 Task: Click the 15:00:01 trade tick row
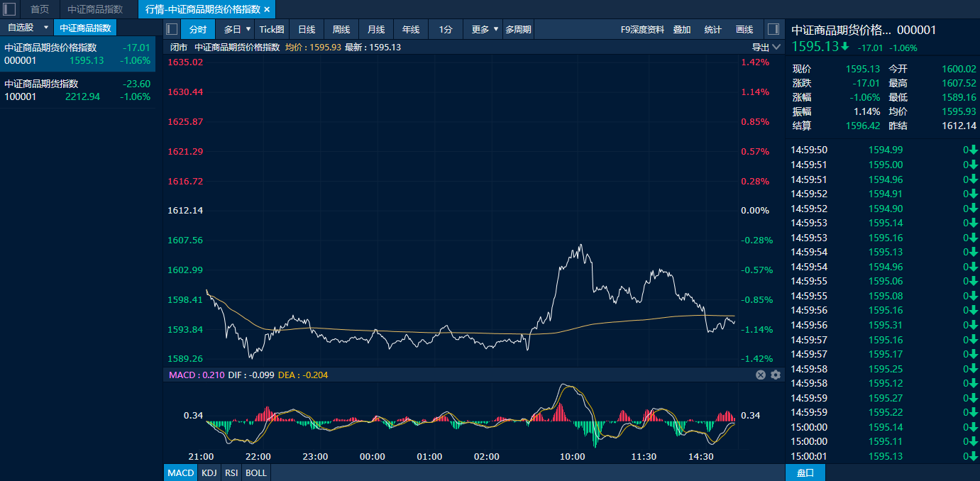click(882, 456)
